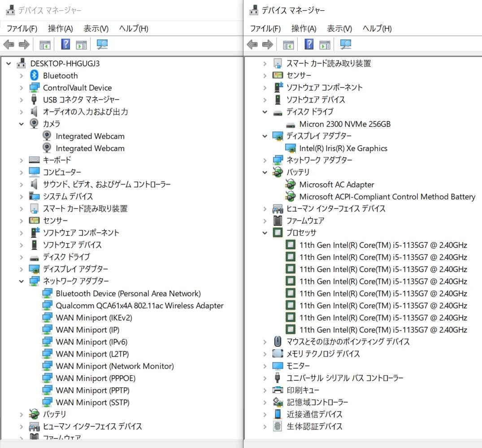
Task: Click the センサー icon in left window
Action: pyautogui.click(x=34, y=220)
